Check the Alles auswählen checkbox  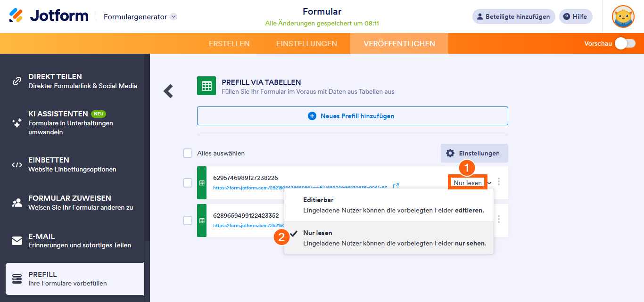point(188,153)
